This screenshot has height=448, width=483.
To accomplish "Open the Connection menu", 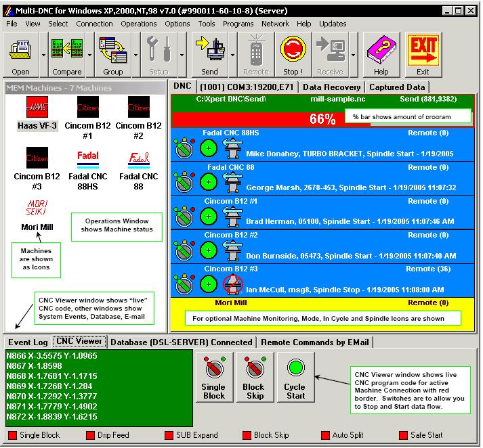I will click(x=94, y=24).
